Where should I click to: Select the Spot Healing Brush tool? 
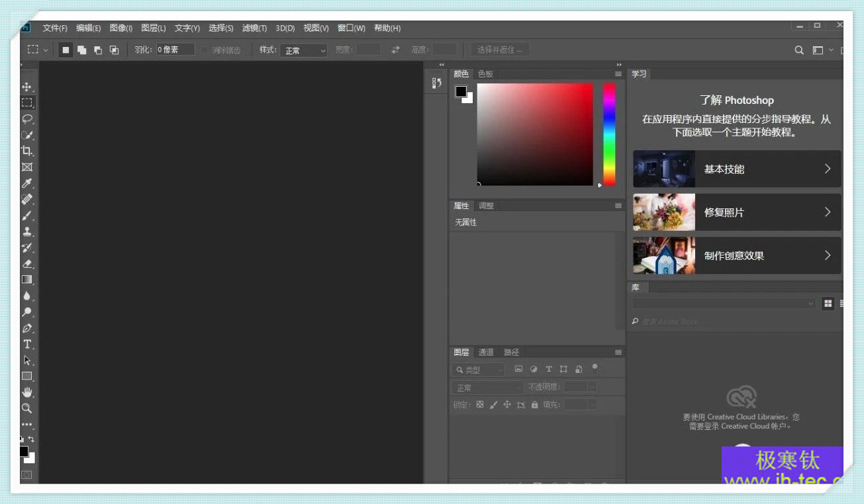pyautogui.click(x=27, y=199)
